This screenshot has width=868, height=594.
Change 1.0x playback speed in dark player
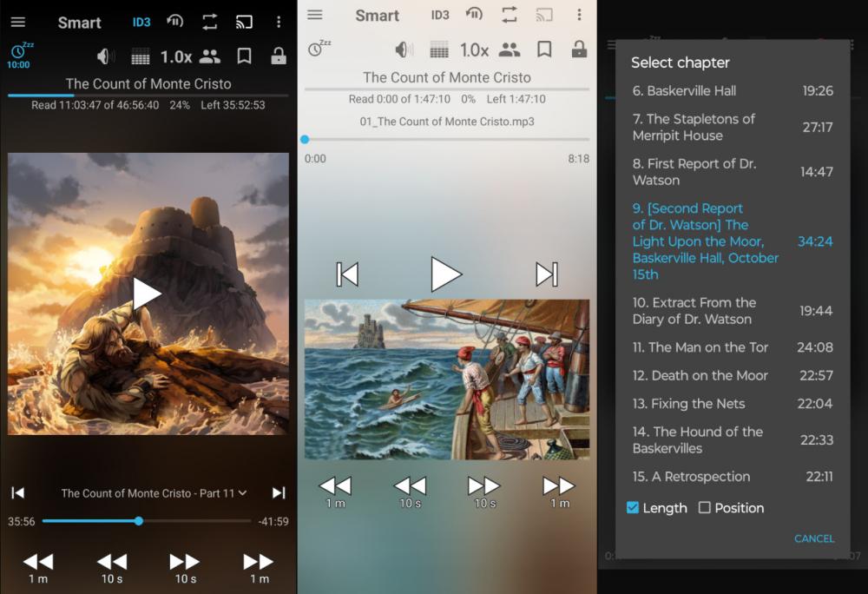click(175, 56)
